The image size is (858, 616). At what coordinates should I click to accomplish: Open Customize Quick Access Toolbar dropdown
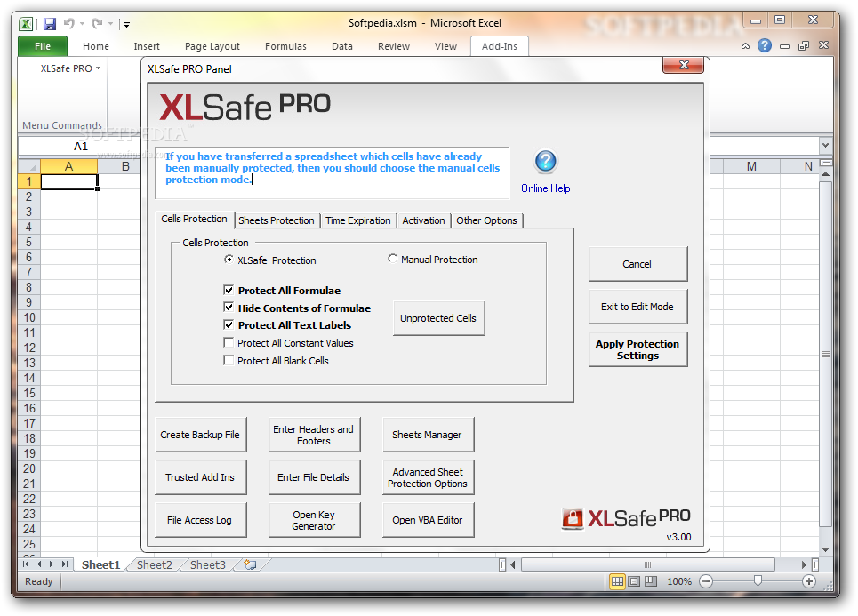coord(127,24)
